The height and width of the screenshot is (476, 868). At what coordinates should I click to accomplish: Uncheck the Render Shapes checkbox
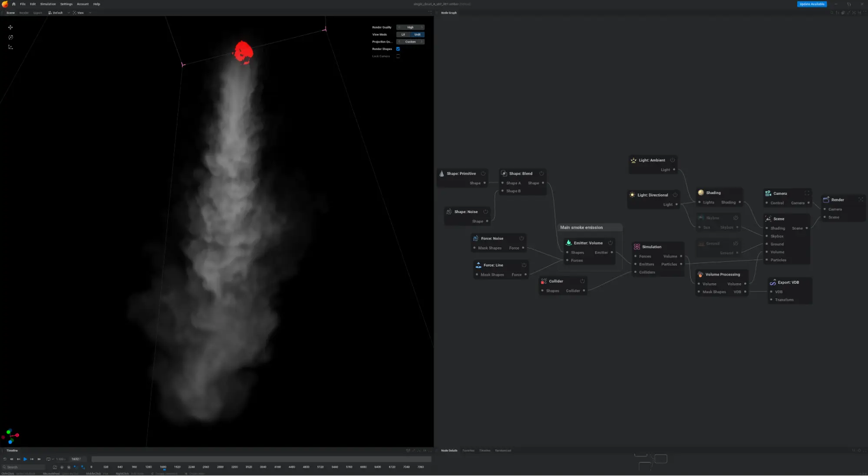398,49
